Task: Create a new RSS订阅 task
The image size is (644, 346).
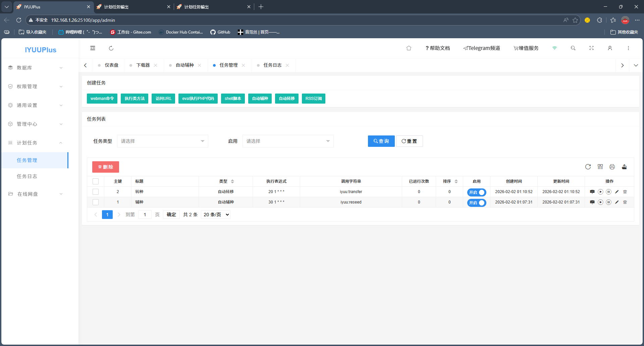Action: (x=313, y=99)
